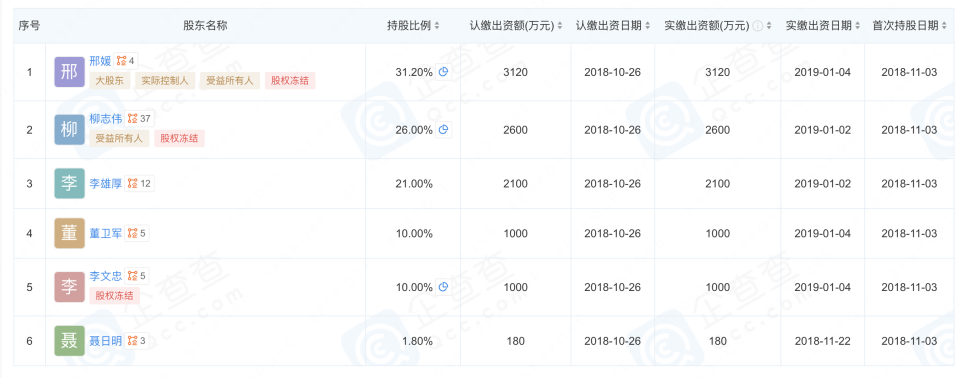
Task: Open the equity chart icon for 邢媛 31.20%
Action: pos(444,72)
